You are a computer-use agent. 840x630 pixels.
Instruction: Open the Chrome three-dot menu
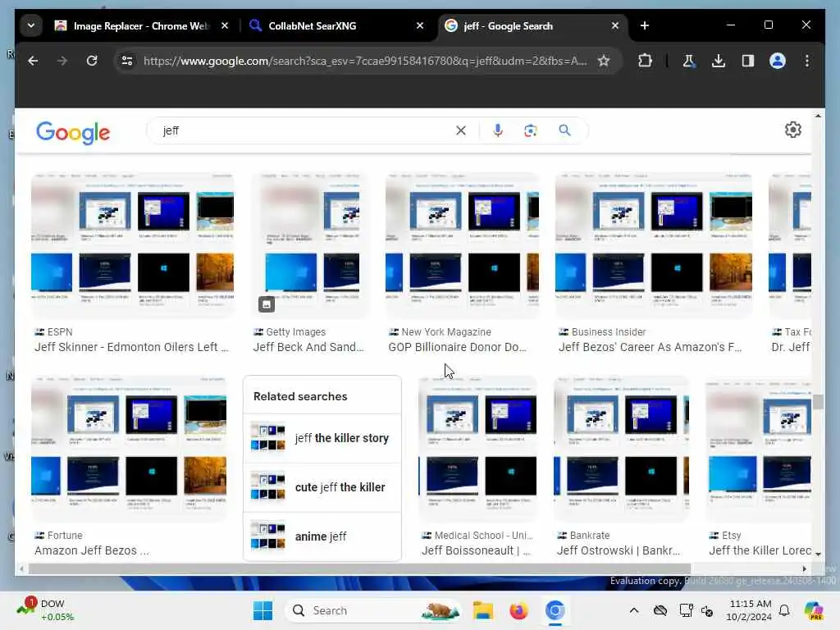coord(807,61)
